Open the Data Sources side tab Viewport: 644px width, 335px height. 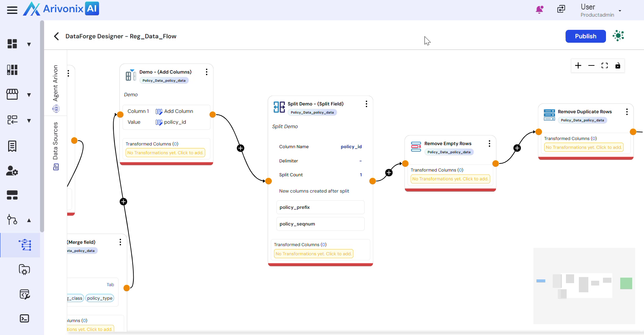coord(56,145)
